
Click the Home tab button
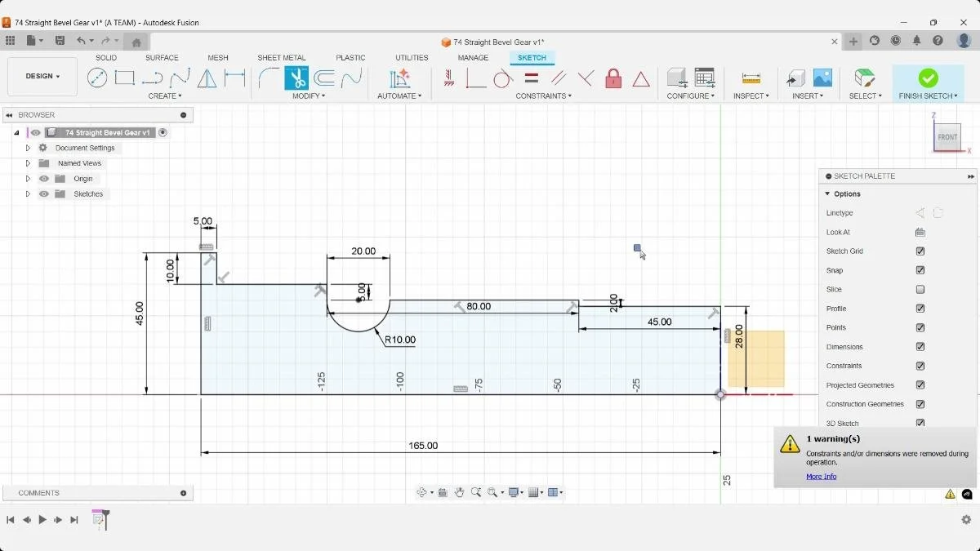tap(136, 42)
